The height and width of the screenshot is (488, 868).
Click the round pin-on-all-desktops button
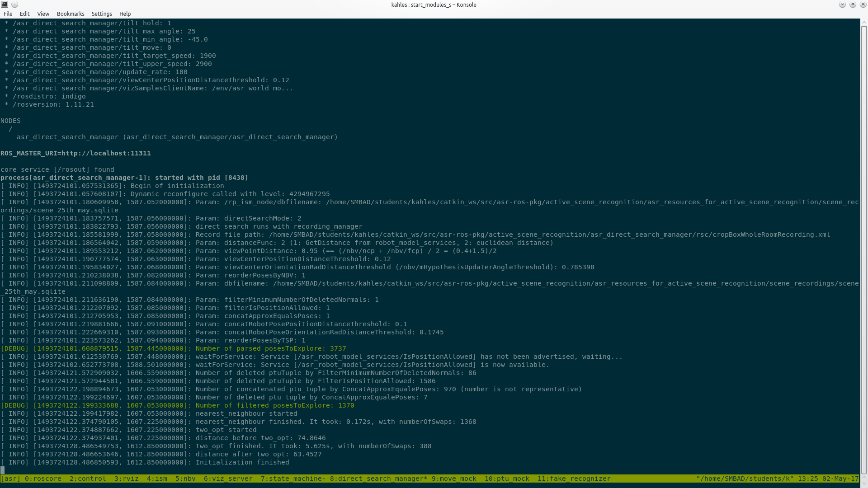pos(14,5)
